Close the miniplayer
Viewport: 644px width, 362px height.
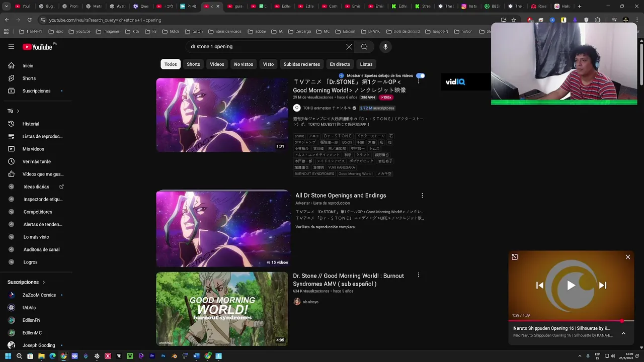point(628,257)
